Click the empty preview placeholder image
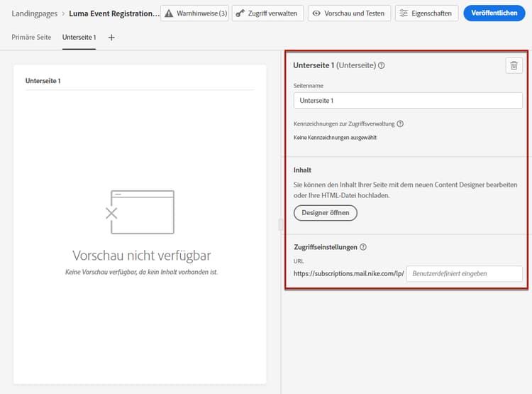This screenshot has height=394, width=532. point(140,212)
